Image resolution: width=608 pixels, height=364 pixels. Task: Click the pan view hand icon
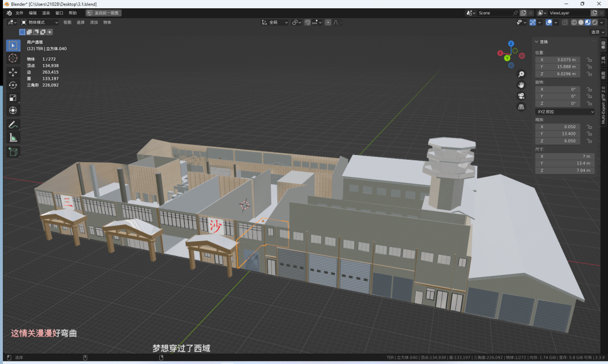pos(521,85)
